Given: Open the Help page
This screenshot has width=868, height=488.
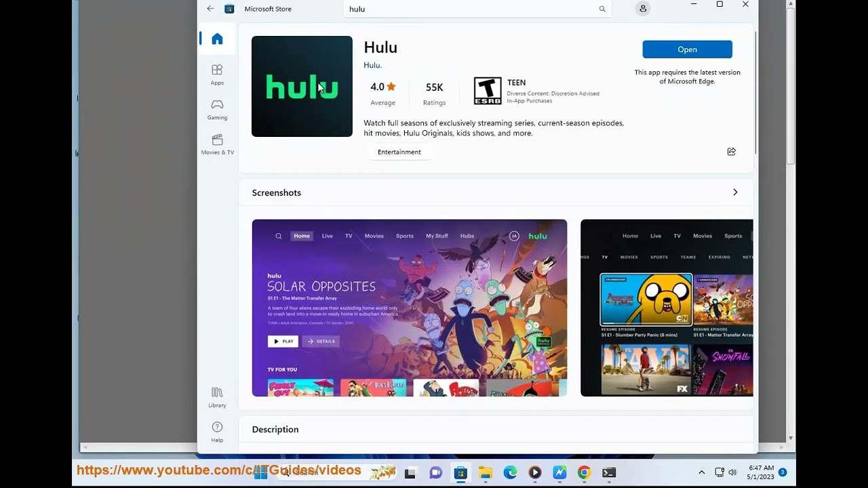Looking at the screenshot, I should [x=217, y=432].
